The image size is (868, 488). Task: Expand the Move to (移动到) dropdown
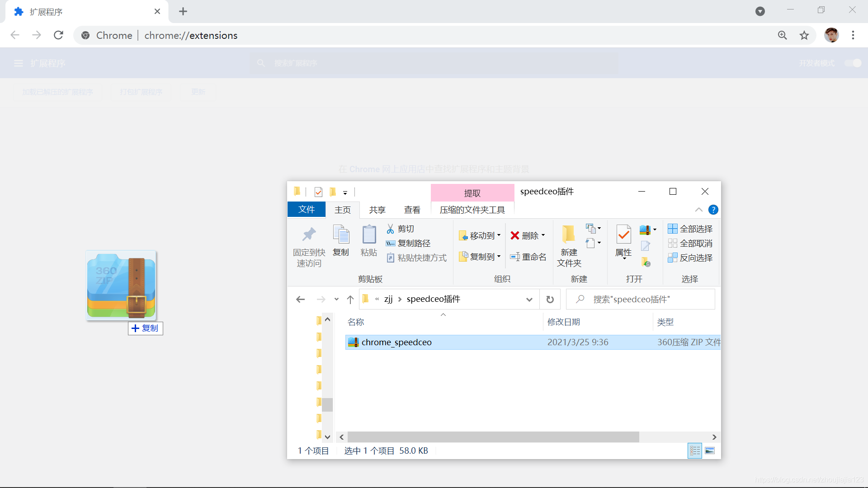click(x=499, y=235)
